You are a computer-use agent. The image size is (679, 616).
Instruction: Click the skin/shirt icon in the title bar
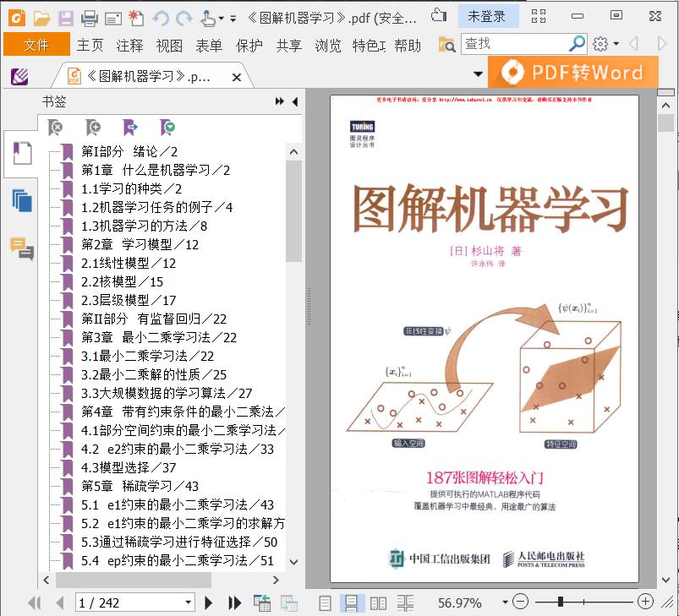click(439, 16)
